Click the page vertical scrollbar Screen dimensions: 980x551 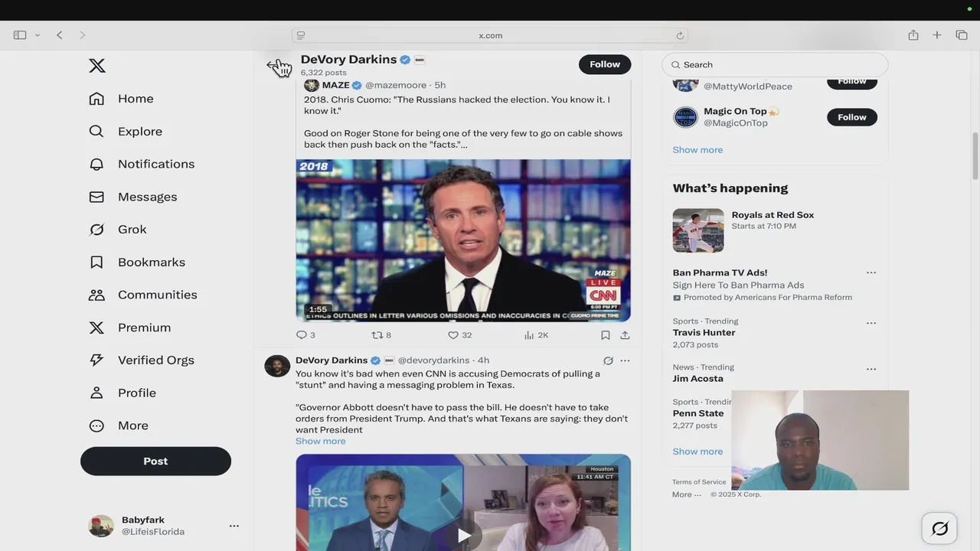click(975, 157)
